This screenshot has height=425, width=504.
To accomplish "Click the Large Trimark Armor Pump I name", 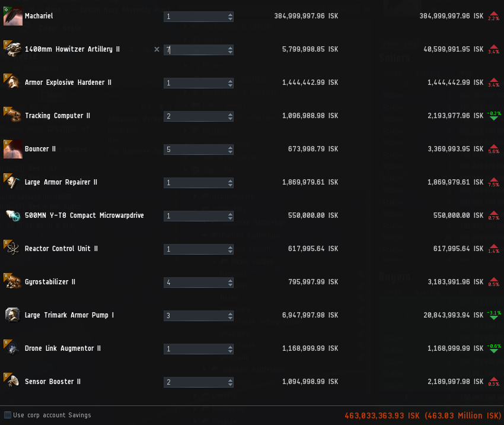I will coord(69,315).
